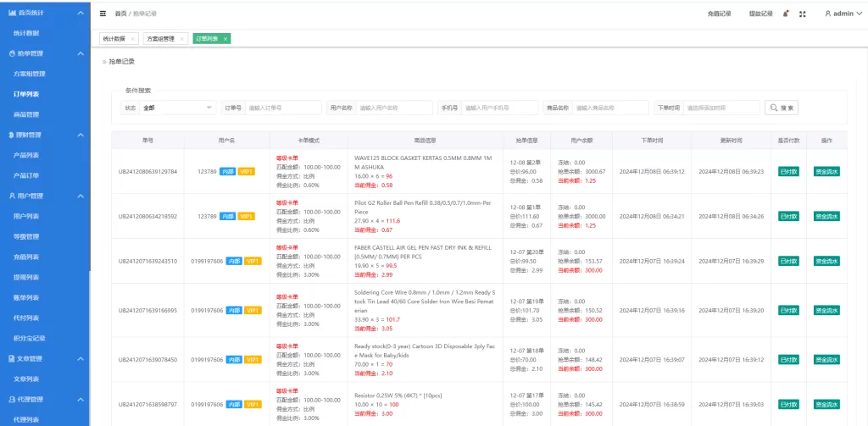
Task: Open the notification bell icon
Action: click(787, 14)
